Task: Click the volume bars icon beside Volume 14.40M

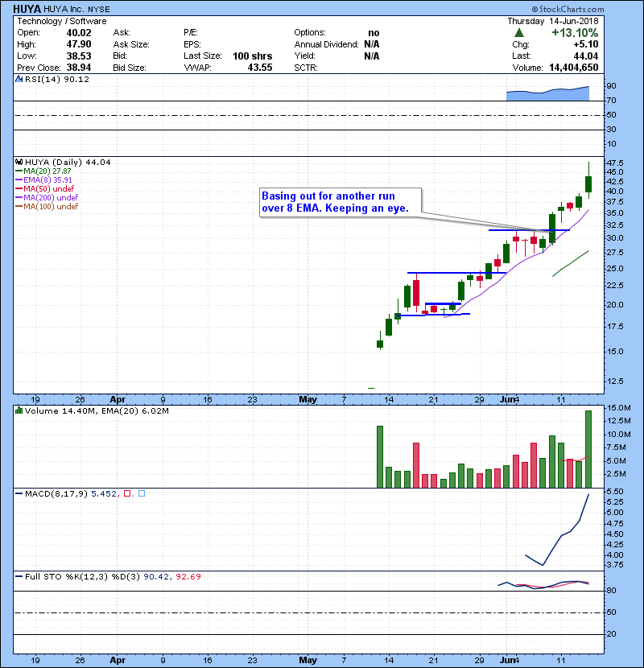Action: (x=19, y=410)
